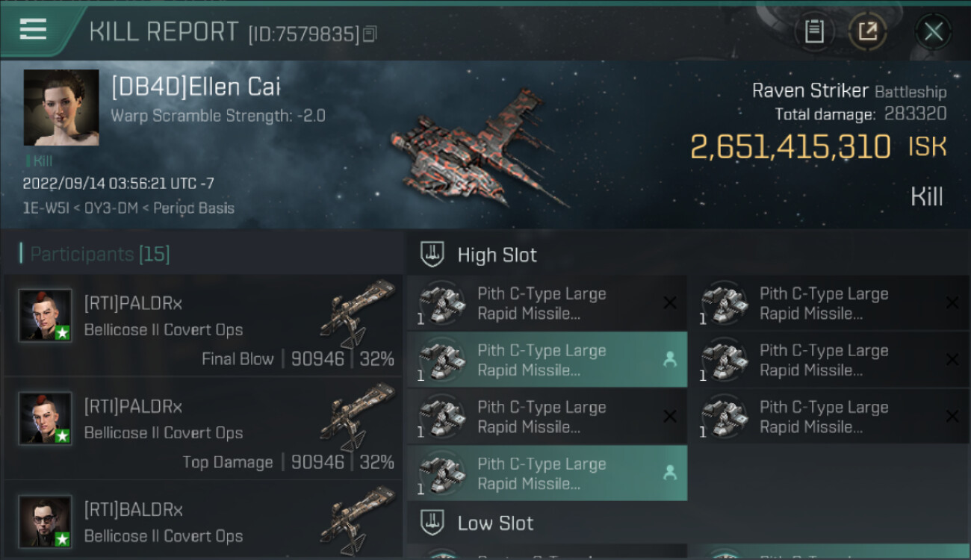Open first PALDRx participant portrait with Final Blow
Viewport: 971px width, 560px height.
click(x=46, y=315)
